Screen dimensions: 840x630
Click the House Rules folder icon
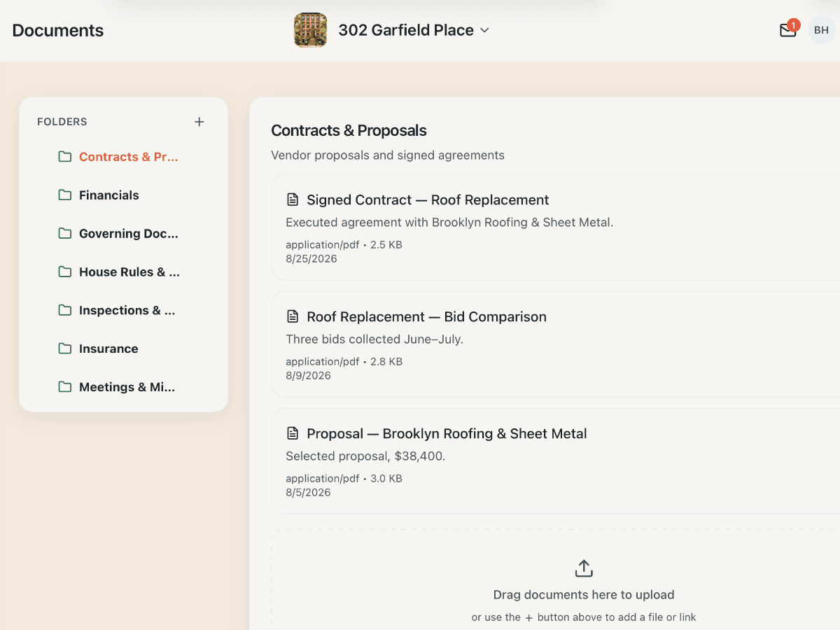[x=65, y=272]
